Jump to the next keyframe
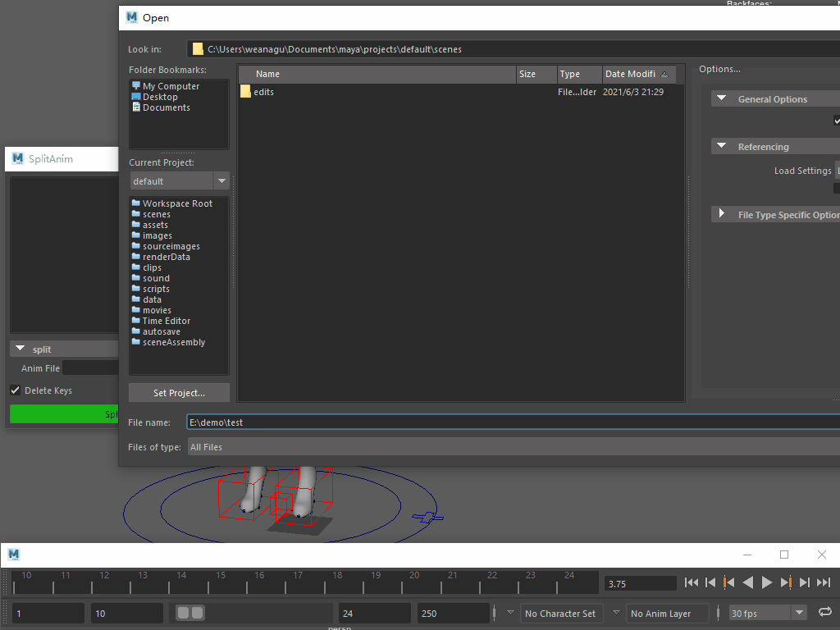Image resolution: width=840 pixels, height=630 pixels. click(786, 582)
